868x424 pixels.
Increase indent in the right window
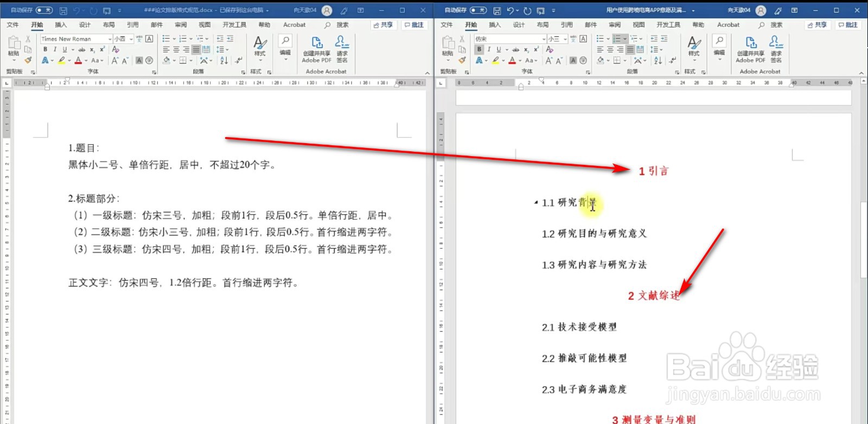click(664, 38)
